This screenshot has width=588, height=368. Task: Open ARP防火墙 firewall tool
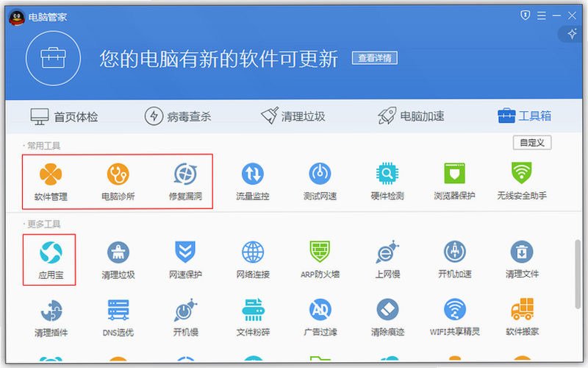click(320, 261)
